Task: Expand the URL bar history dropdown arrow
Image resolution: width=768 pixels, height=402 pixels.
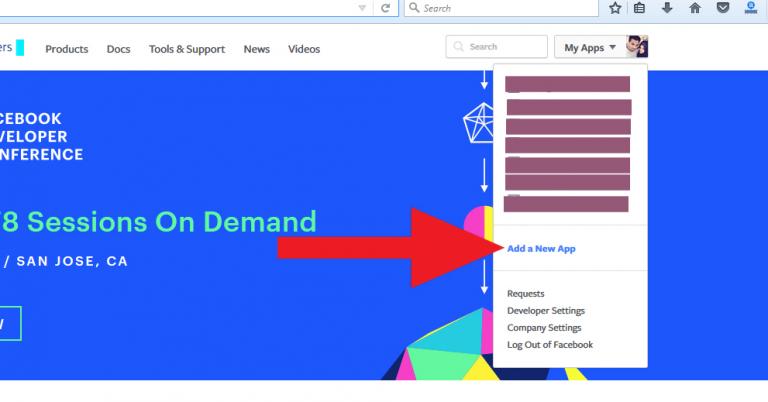Action: (x=363, y=8)
